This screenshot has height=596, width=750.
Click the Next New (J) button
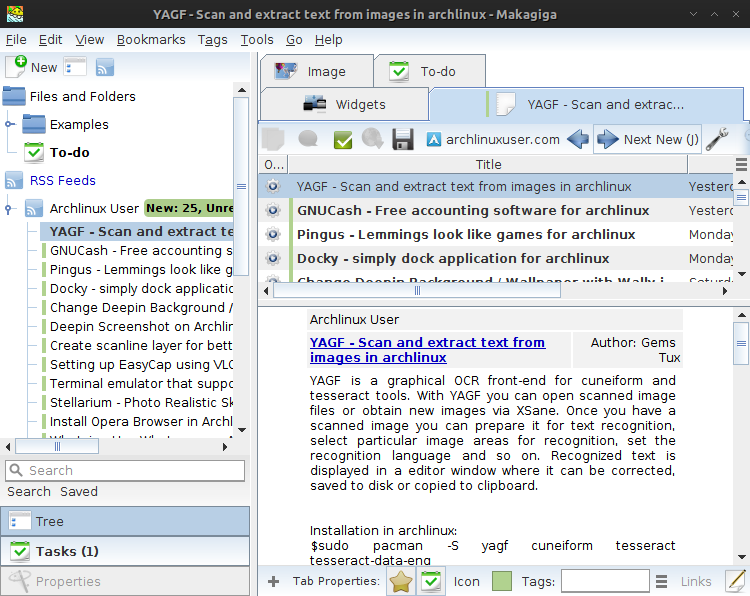click(x=648, y=139)
